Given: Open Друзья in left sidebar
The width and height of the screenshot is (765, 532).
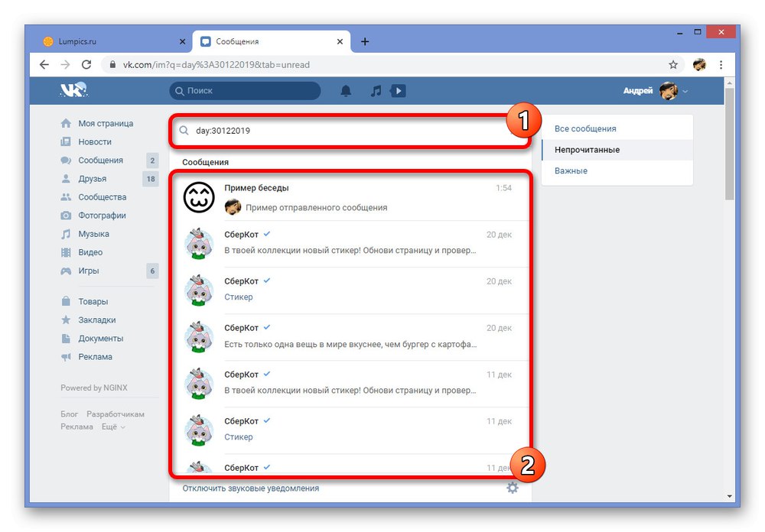Looking at the screenshot, I should point(93,179).
